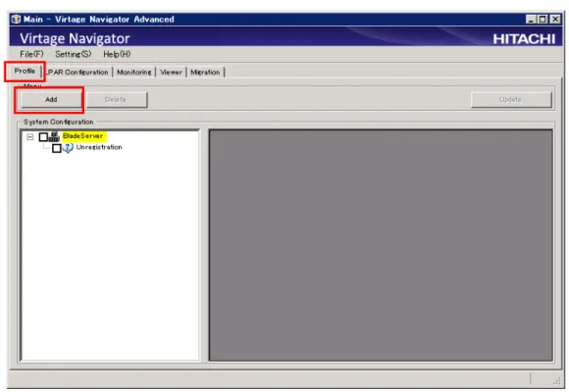The width and height of the screenshot is (569, 392).
Task: Maximize the Virtage Navigator window
Action: tap(543, 20)
